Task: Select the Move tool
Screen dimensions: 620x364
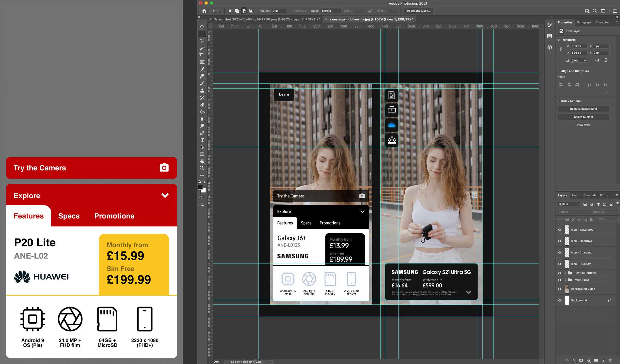Action: point(202,27)
